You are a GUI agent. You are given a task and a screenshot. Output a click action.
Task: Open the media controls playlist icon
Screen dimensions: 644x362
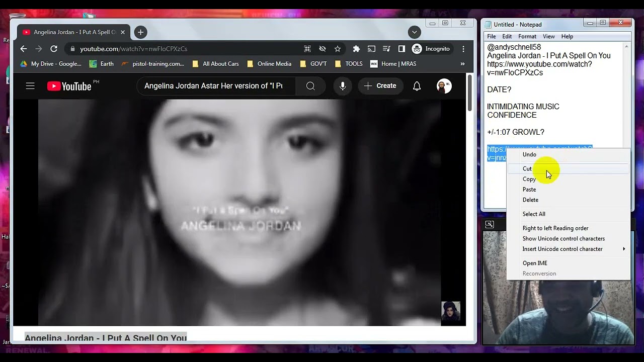(386, 49)
